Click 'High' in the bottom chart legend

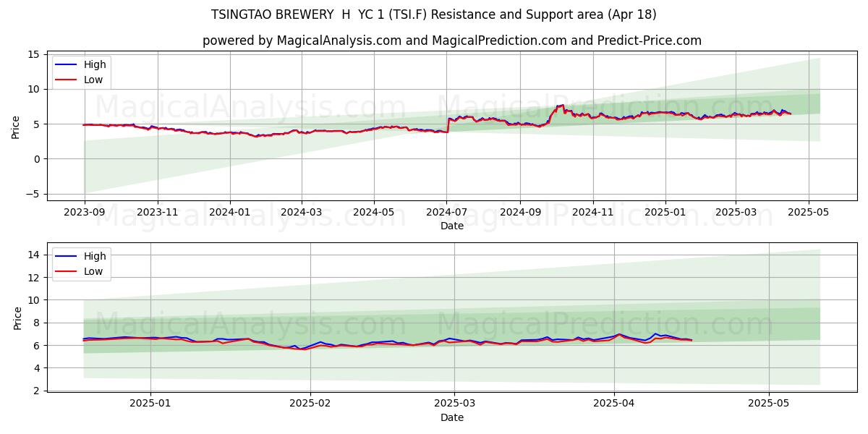(95, 256)
